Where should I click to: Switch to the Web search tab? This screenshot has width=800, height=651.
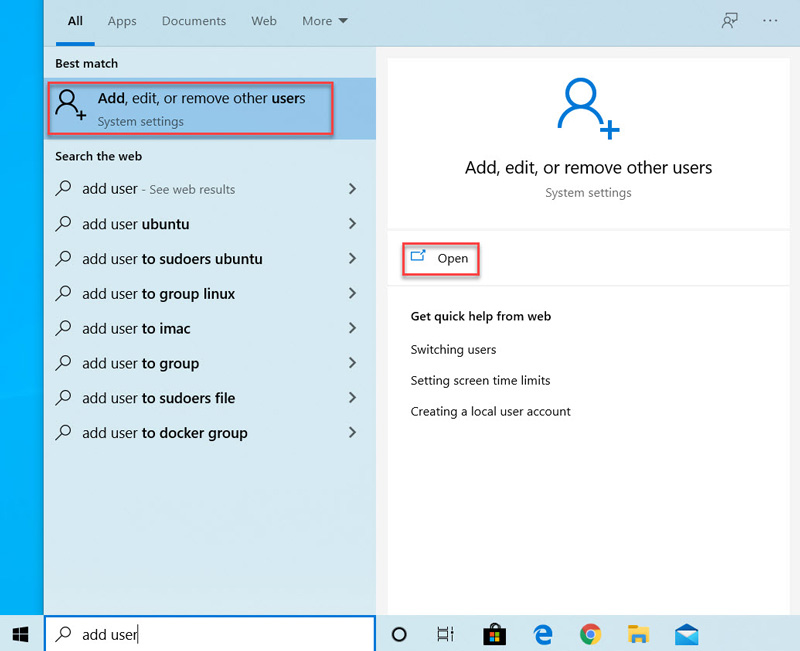pos(263,20)
